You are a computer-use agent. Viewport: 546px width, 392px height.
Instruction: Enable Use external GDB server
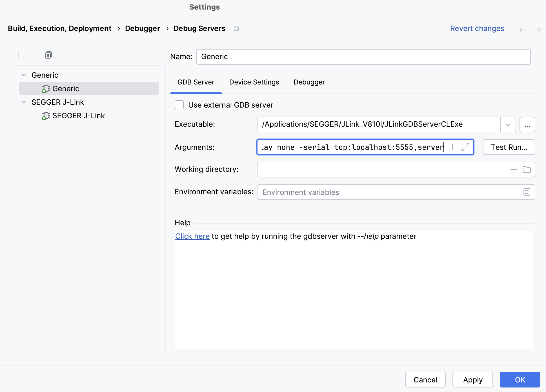pos(179,105)
